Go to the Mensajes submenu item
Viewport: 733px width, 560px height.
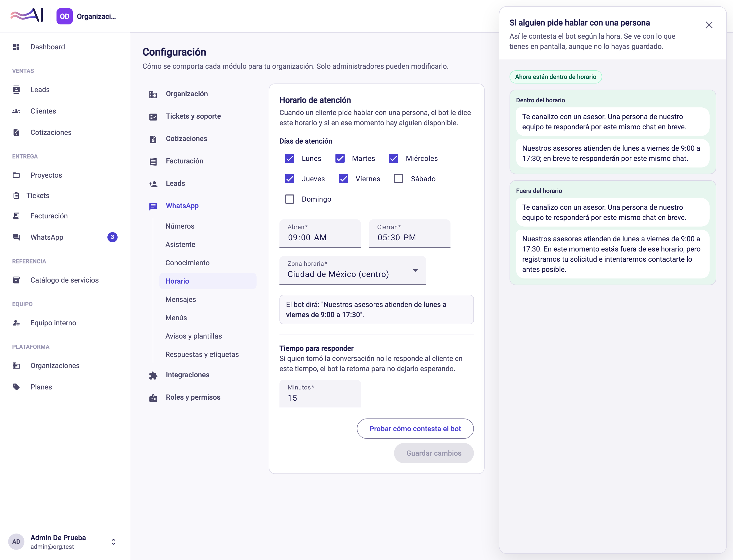pyautogui.click(x=208, y=299)
